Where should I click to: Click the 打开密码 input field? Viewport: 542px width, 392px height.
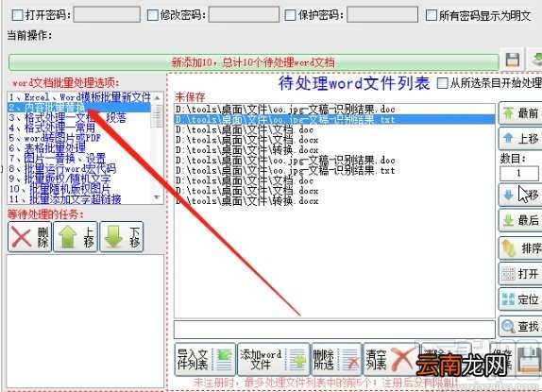(x=107, y=15)
